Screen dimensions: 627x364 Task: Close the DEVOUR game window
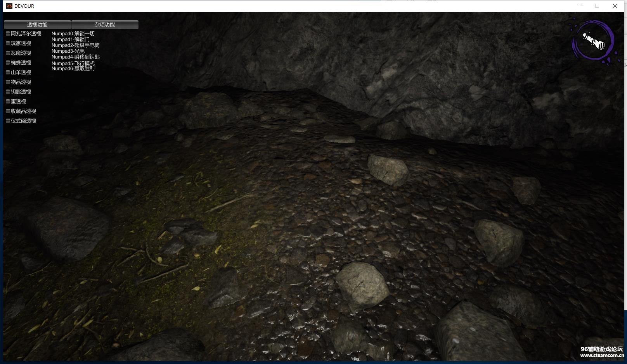(x=615, y=6)
